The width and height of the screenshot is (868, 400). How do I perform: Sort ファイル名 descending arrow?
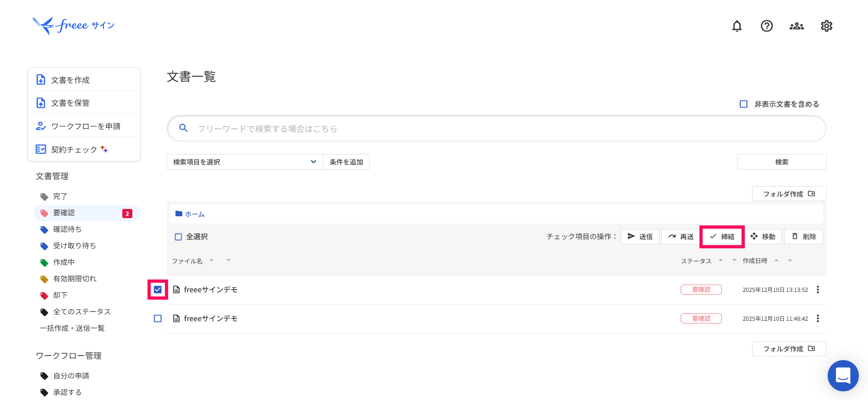[228, 260]
